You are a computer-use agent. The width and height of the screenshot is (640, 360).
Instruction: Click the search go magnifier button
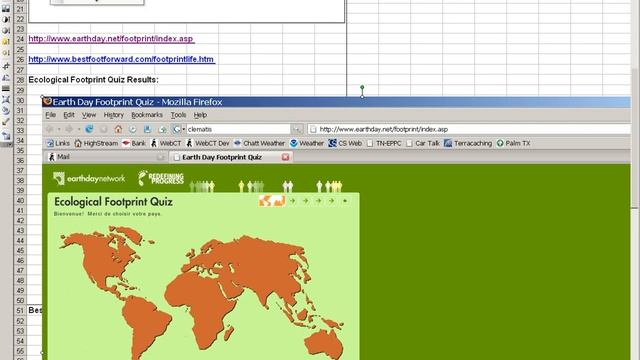pos(297,129)
